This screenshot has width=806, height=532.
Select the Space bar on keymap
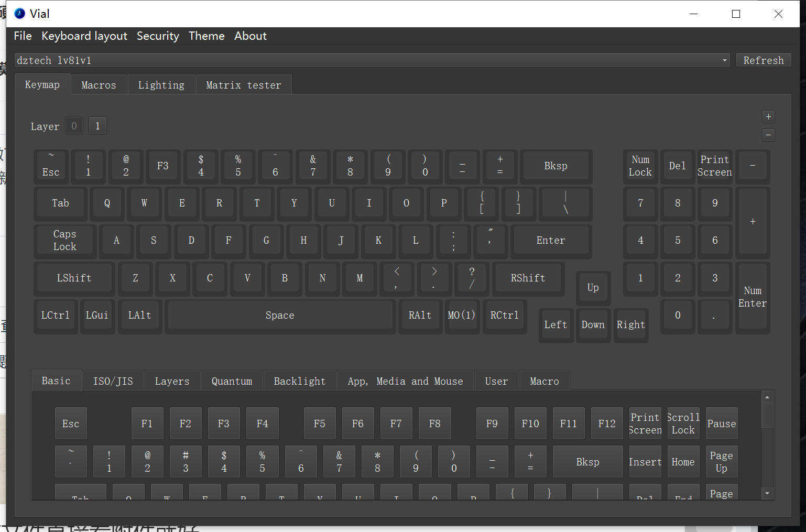[x=280, y=315]
